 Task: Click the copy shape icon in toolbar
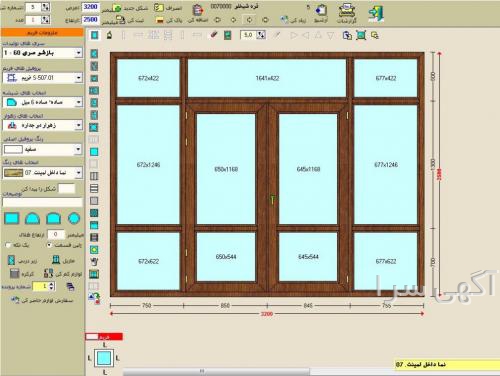347,35
